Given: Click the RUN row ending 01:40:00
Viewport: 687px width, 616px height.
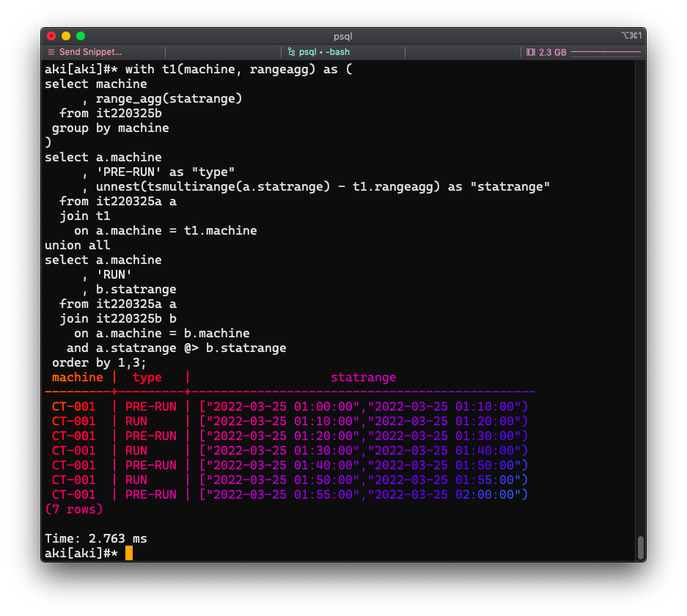Looking at the screenshot, I should click(290, 451).
